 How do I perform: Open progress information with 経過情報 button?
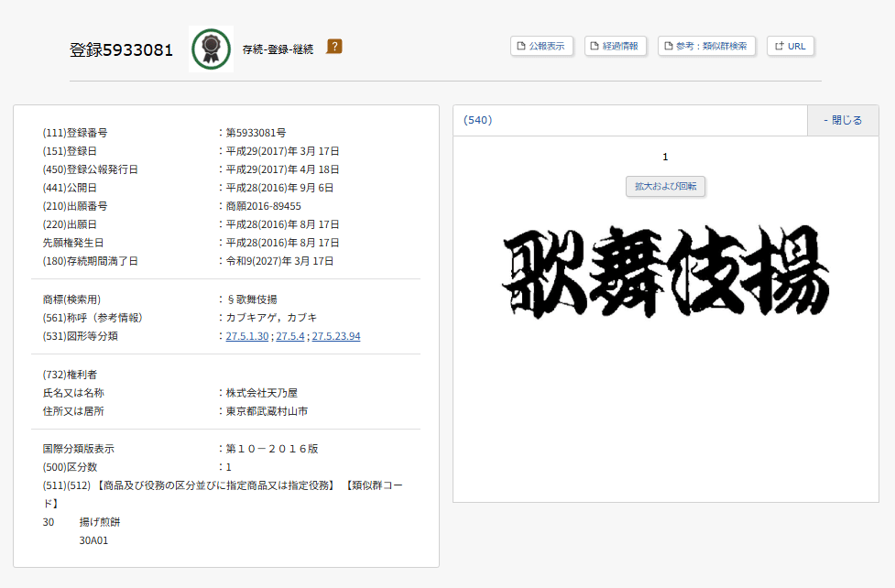[615, 45]
